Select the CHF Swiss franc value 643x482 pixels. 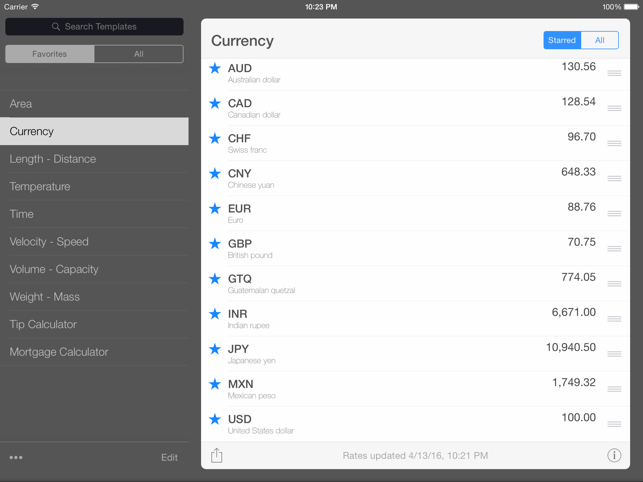pos(581,137)
